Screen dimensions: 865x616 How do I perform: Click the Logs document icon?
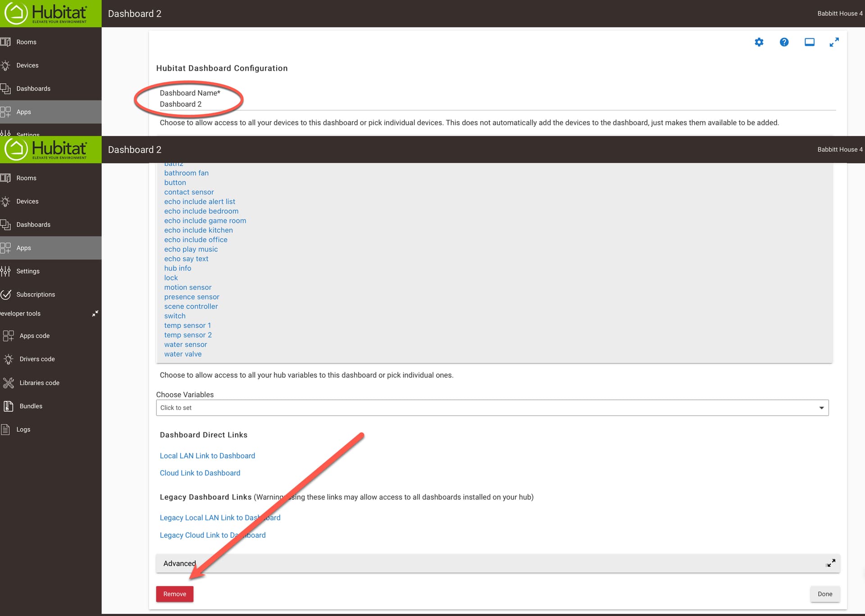click(5, 429)
